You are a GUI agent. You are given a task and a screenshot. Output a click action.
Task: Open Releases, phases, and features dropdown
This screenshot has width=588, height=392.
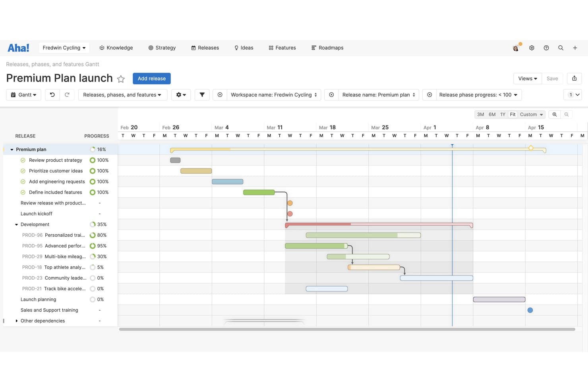pyautogui.click(x=122, y=95)
